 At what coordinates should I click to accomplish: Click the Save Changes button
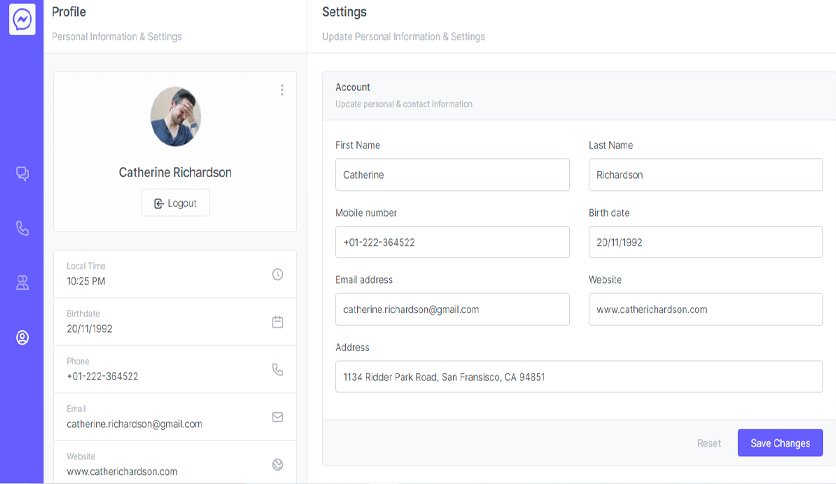(x=780, y=443)
